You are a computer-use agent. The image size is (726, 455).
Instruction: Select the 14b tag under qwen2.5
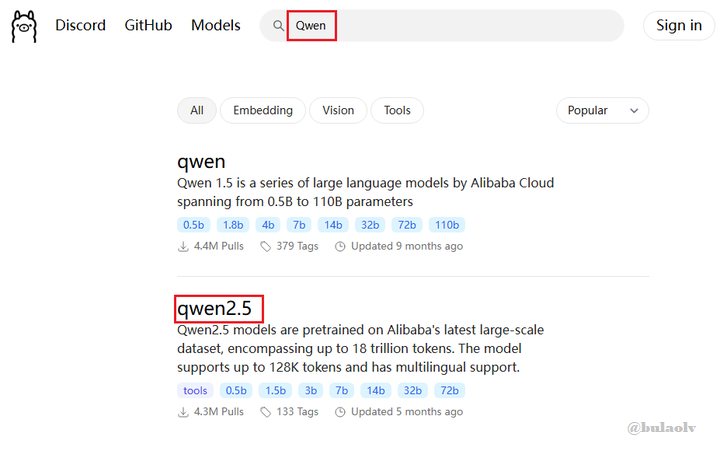tap(376, 391)
